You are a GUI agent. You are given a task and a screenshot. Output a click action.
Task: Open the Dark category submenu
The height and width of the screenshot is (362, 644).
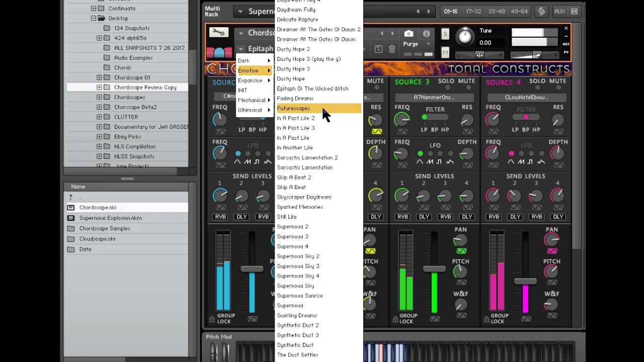[254, 60]
